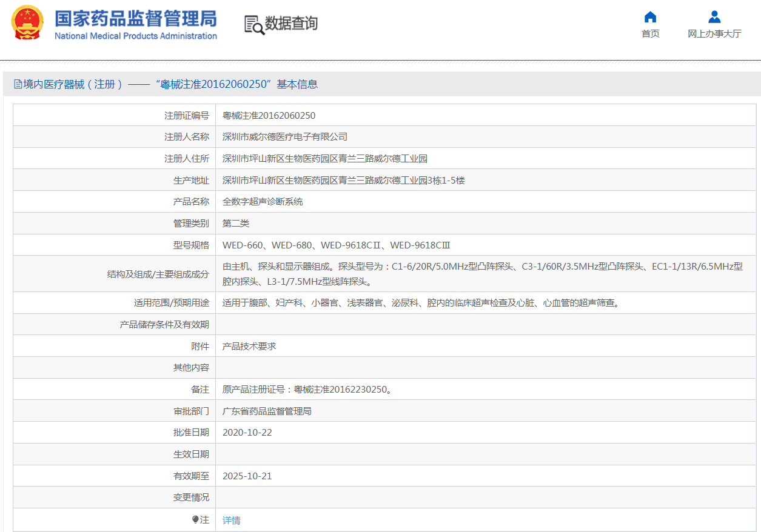The image size is (761, 532).
Task: Click the National Medical Products Administration subtitle
Action: (x=135, y=36)
